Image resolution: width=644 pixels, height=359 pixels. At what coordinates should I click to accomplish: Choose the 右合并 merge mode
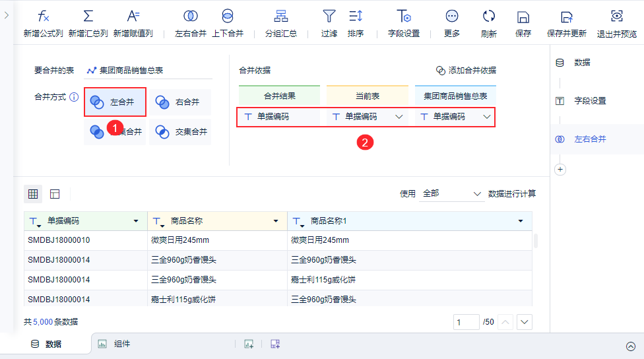[x=180, y=102]
